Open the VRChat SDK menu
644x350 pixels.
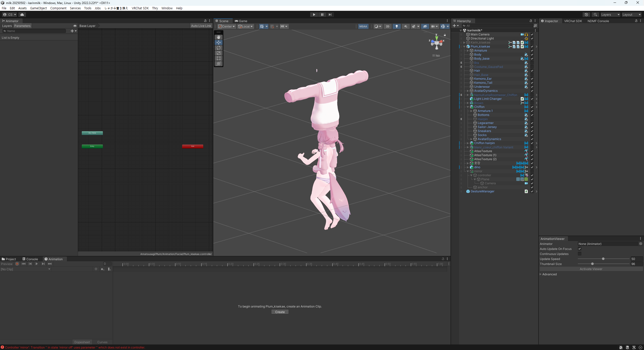(140, 8)
